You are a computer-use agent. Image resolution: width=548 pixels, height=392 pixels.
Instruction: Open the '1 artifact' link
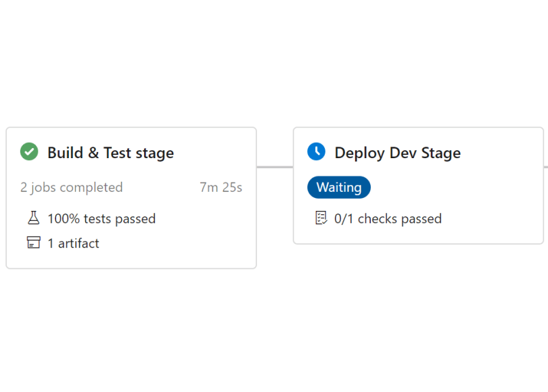[73, 243]
